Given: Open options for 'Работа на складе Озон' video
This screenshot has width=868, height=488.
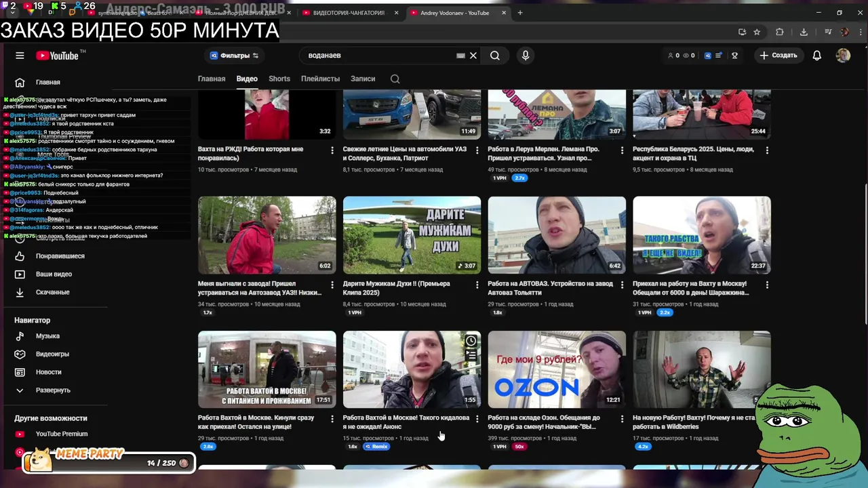Looking at the screenshot, I should tap(622, 420).
